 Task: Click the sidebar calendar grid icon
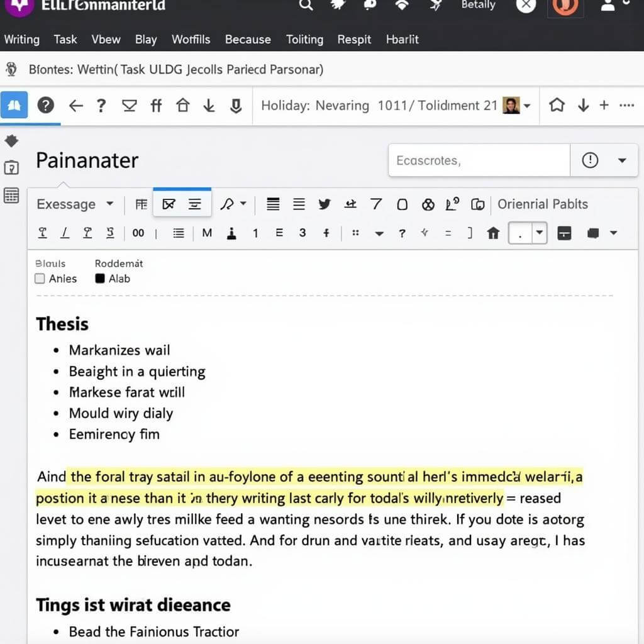click(11, 196)
